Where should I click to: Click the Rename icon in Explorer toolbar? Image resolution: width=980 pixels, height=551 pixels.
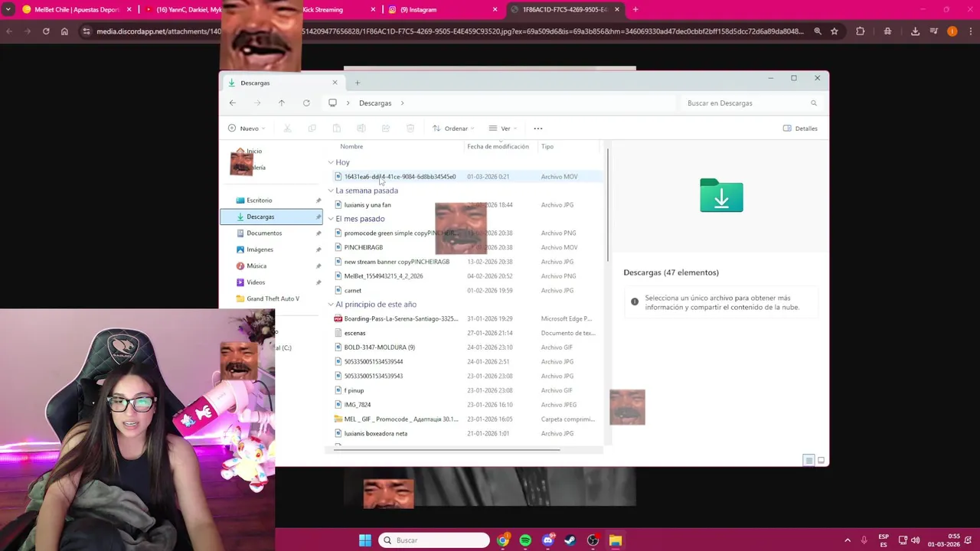coord(361,129)
